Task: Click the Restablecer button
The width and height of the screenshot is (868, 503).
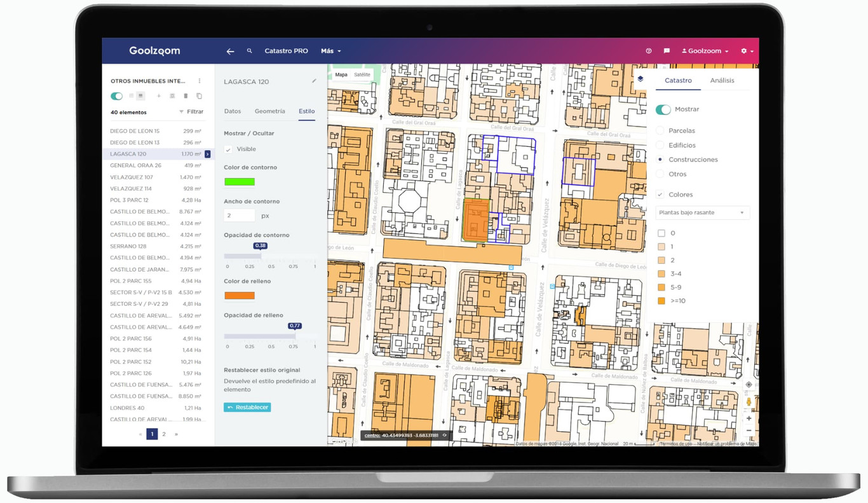Action: 247,407
